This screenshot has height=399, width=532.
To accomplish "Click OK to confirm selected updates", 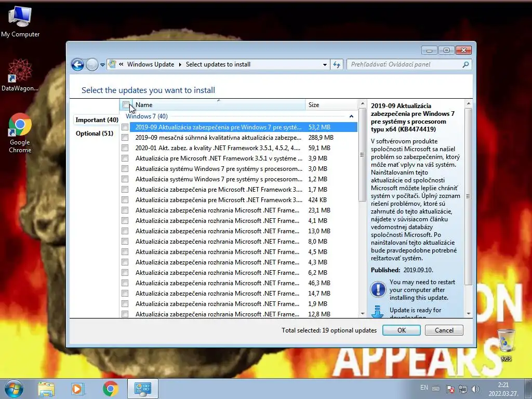I will tap(402, 330).
